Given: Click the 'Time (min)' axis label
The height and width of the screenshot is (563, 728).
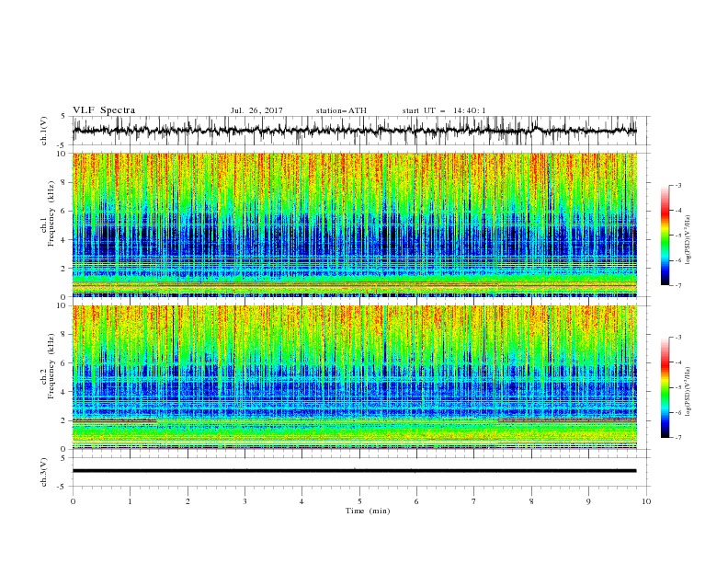Looking at the screenshot, I should [x=368, y=511].
